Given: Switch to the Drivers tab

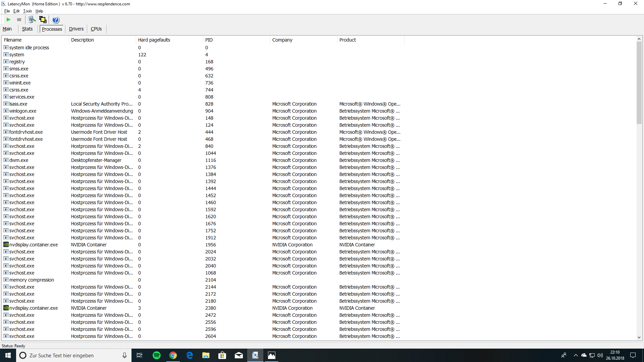Looking at the screenshot, I should (x=76, y=29).
